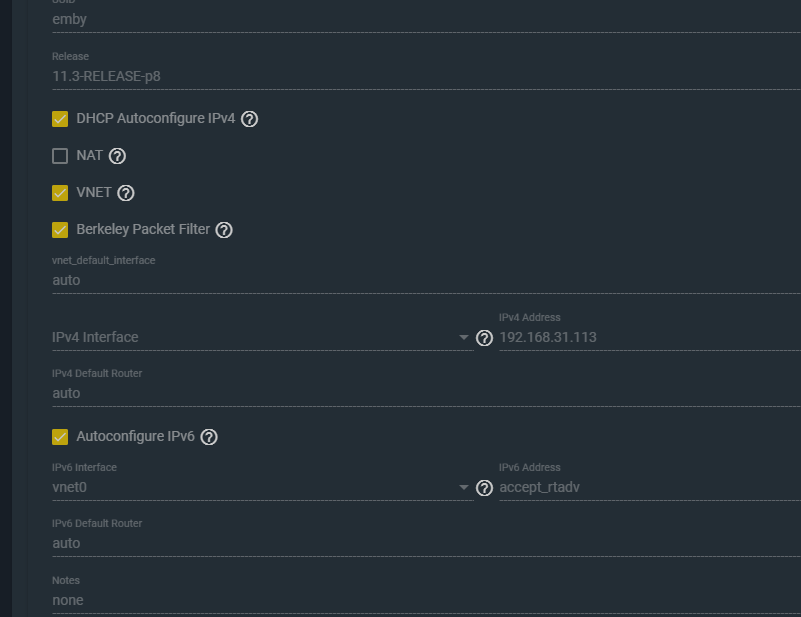The width and height of the screenshot is (801, 617).
Task: Click help icon next to DHCP Autoconfigure IPv4
Action: pos(250,119)
